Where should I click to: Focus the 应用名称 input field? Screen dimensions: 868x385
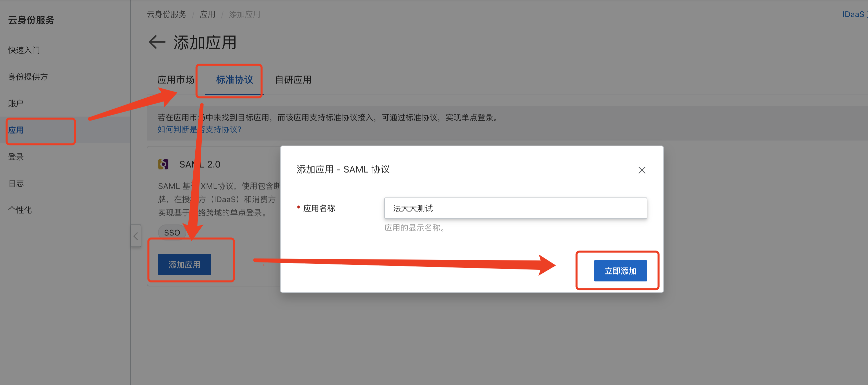point(516,208)
